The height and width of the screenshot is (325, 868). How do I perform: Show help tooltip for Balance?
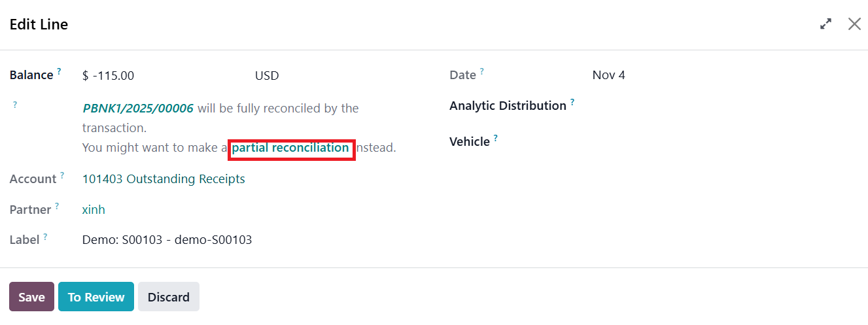coord(60,71)
